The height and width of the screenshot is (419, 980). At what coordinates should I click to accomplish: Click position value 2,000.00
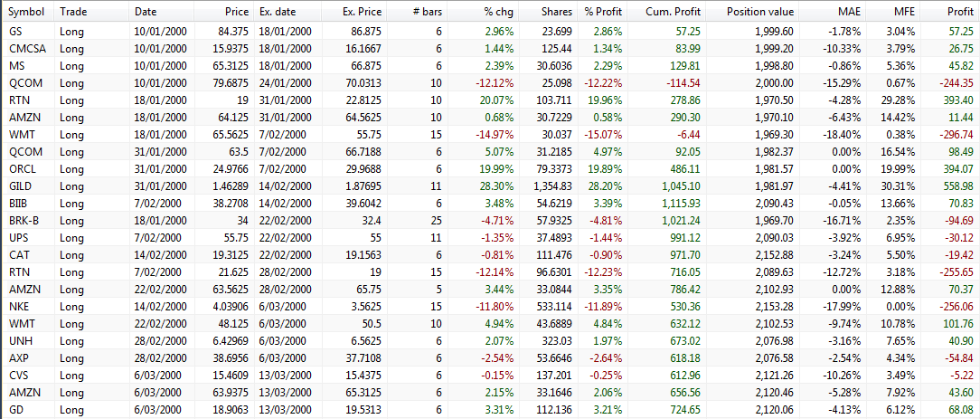click(x=775, y=82)
